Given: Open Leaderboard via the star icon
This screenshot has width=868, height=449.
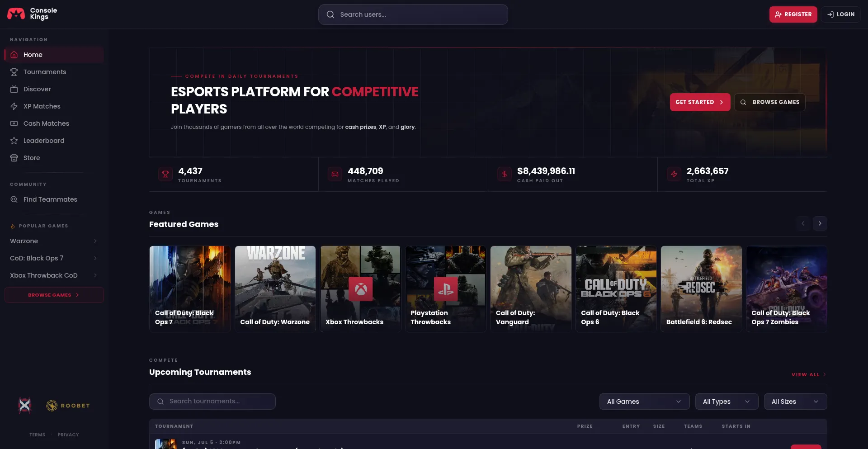Looking at the screenshot, I should [14, 141].
